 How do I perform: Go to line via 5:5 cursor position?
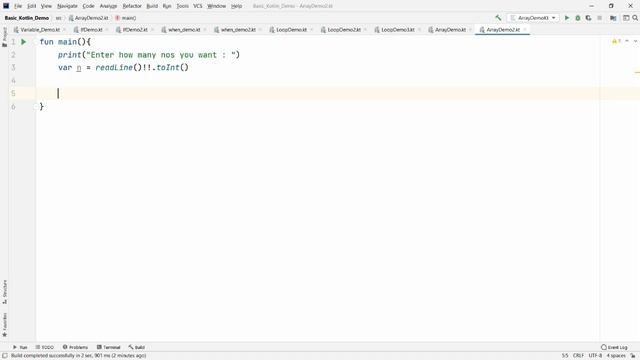click(564, 356)
